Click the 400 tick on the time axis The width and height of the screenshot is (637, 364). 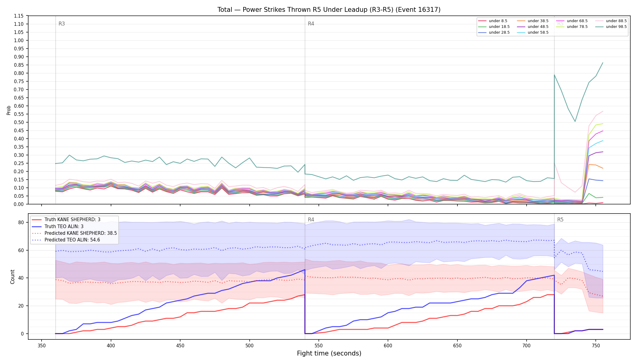pos(111,345)
